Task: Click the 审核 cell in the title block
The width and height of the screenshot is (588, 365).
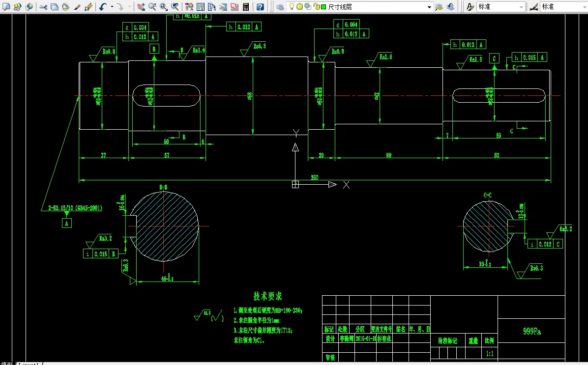Action: coord(330,358)
